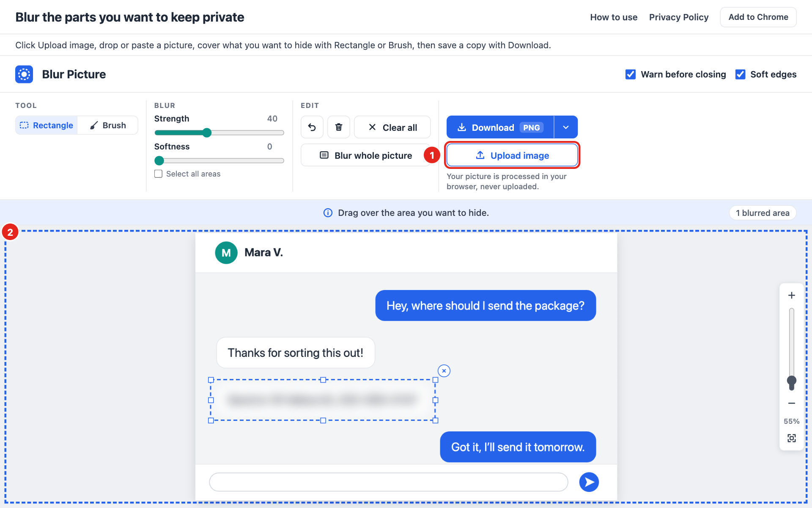Viewport: 812px width, 508px height.
Task: Click the top-middle handle of blur selection
Action: click(x=323, y=380)
